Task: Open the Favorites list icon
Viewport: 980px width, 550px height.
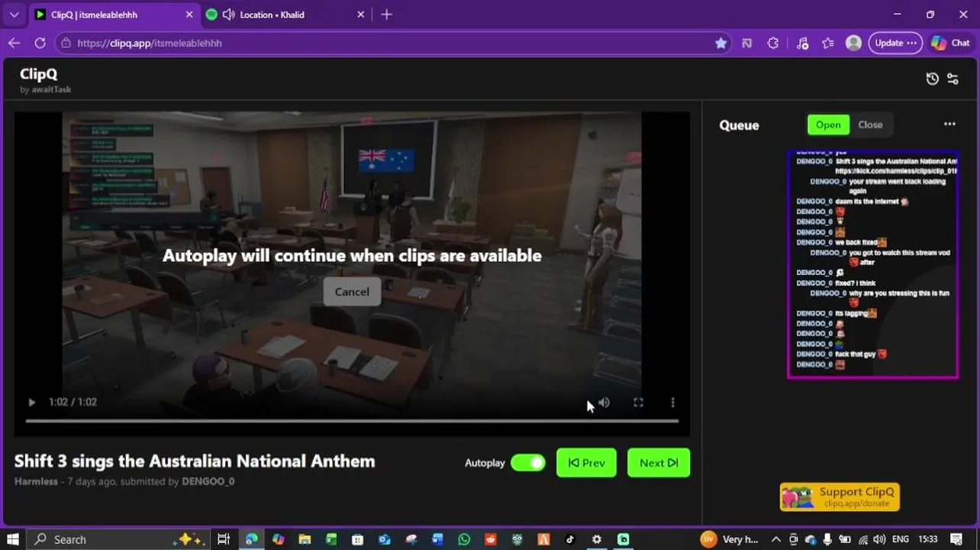Action: [x=828, y=44]
